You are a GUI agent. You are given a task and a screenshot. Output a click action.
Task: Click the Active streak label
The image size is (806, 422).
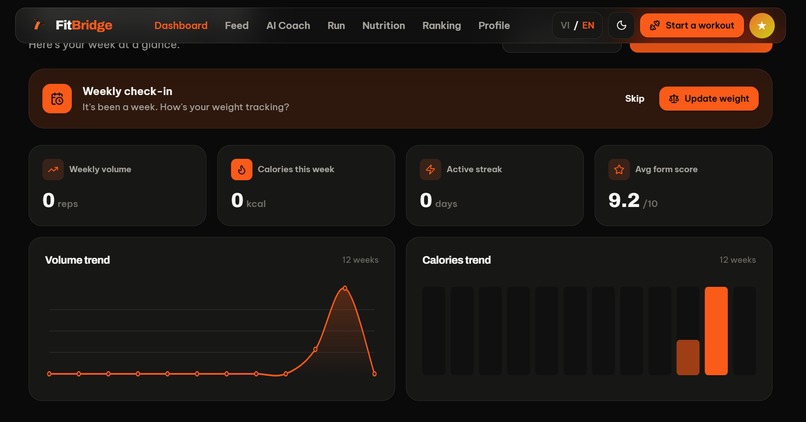point(474,169)
